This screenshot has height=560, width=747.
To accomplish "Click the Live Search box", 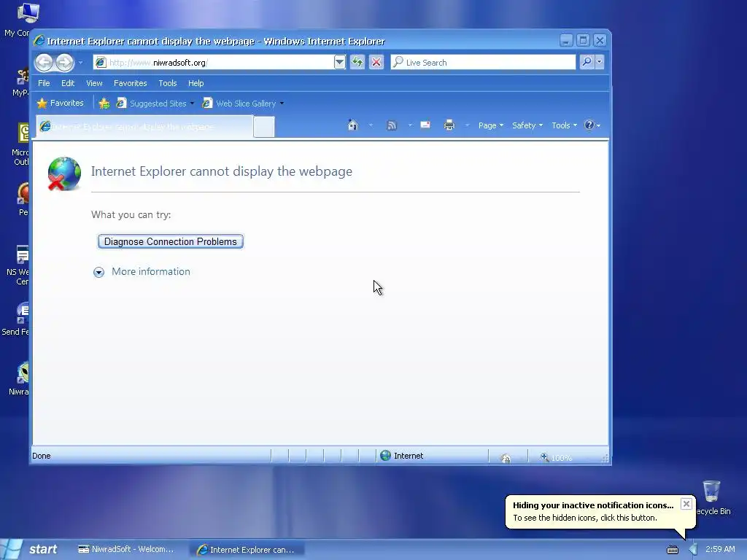I will [x=483, y=63].
